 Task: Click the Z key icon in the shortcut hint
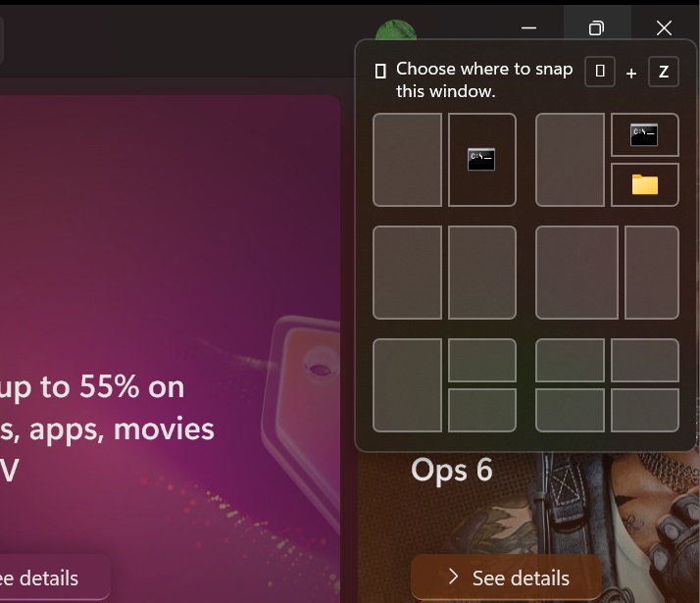click(664, 71)
